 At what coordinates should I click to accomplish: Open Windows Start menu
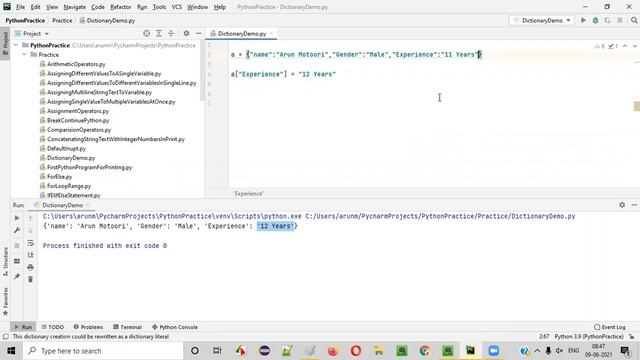tap(11, 351)
